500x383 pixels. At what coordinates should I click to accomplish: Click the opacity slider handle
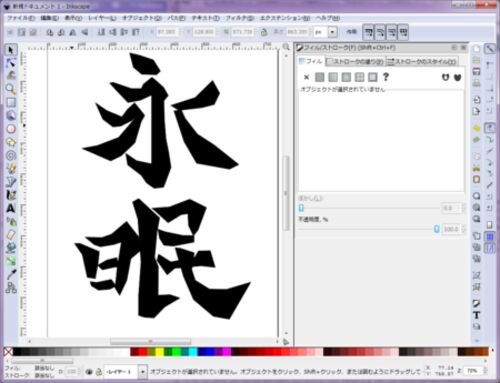point(437,229)
